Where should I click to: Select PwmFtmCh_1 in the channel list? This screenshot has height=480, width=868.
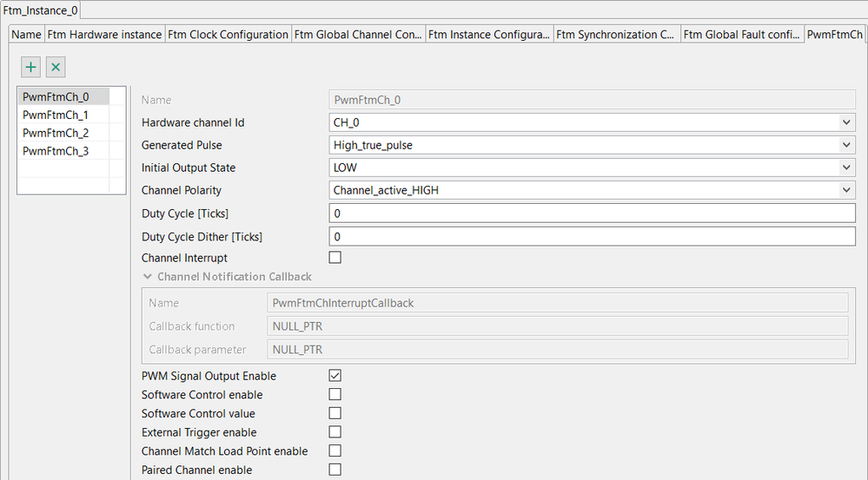click(x=56, y=115)
